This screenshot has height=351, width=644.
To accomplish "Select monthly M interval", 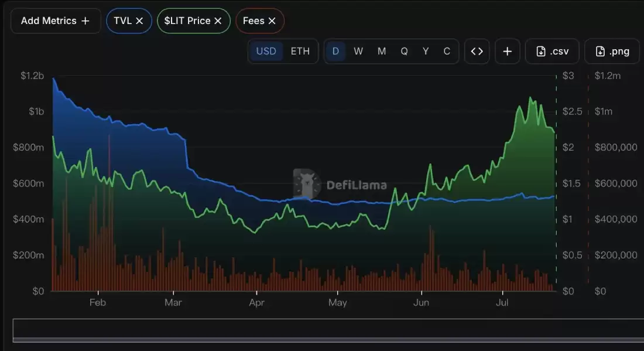I will tap(382, 52).
